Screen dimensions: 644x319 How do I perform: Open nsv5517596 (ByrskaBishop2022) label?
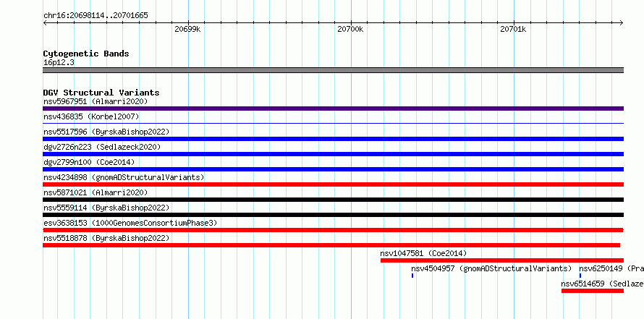pyautogui.click(x=106, y=132)
